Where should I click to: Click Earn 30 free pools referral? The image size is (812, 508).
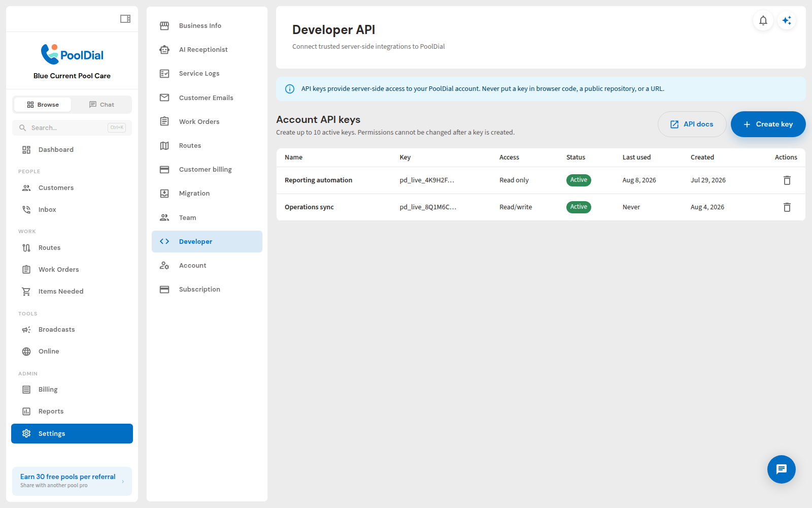pos(68,477)
